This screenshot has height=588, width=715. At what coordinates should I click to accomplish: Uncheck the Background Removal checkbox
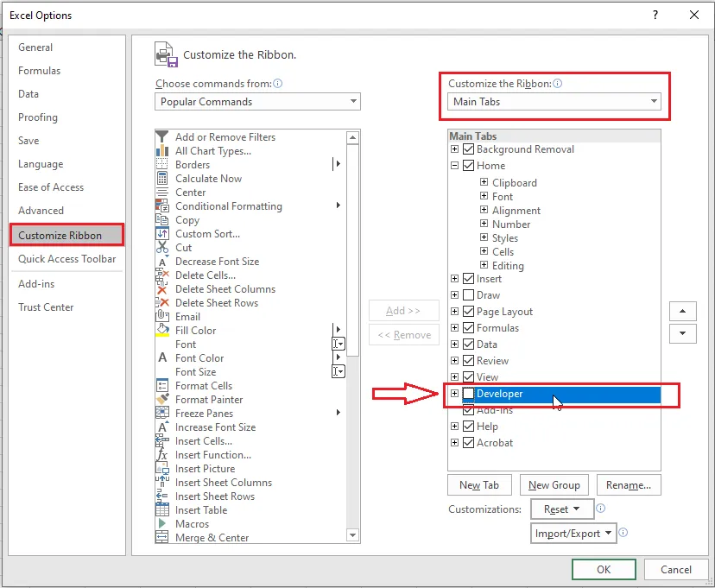pyautogui.click(x=468, y=149)
